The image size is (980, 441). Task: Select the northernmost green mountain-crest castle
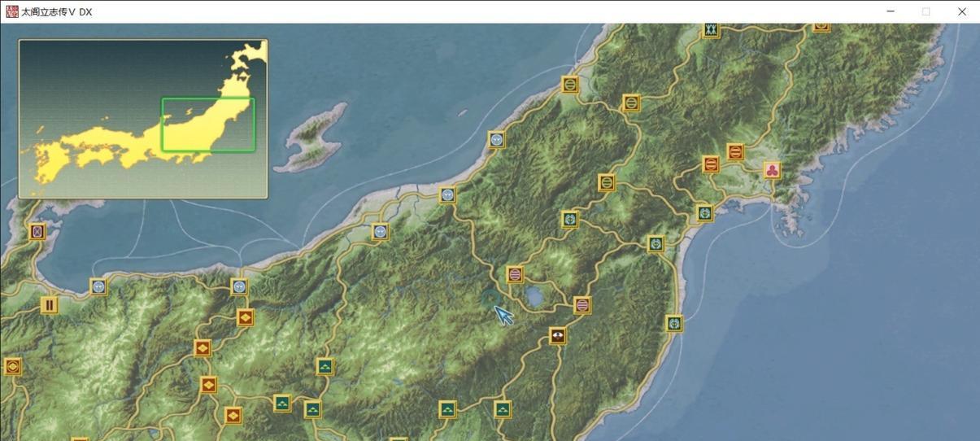[x=325, y=366]
